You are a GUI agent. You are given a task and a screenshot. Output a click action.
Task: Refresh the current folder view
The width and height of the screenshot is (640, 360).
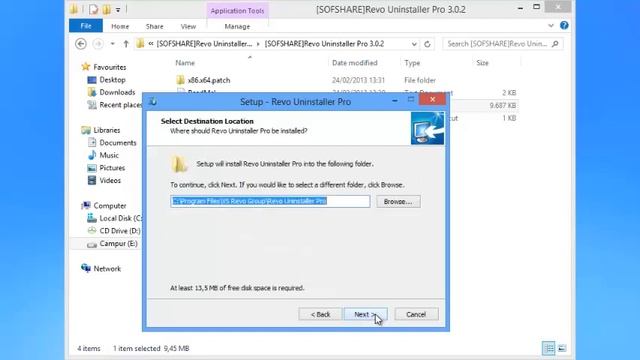tap(427, 44)
